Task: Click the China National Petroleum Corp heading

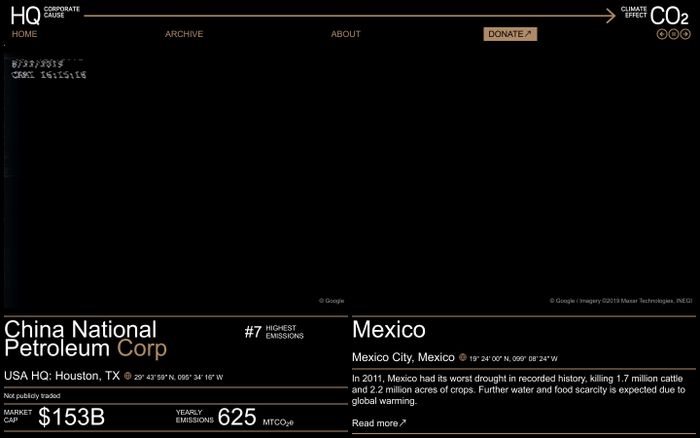Action: 85,339
